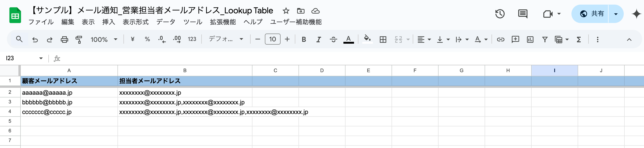
Task: Toggle italic formatting
Action: tap(319, 40)
